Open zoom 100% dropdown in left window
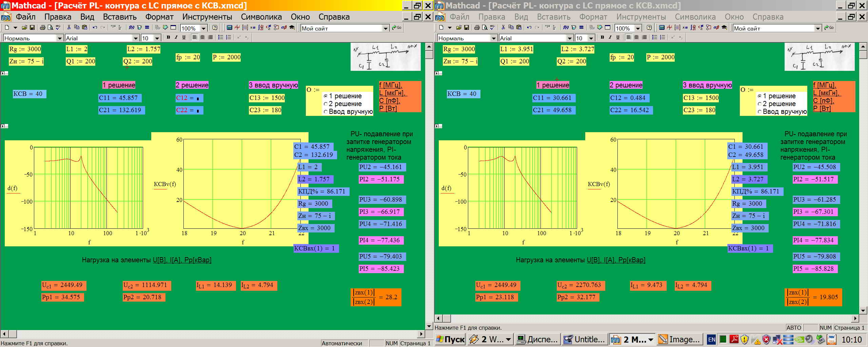Viewport: 868px width, 347px height. tap(204, 28)
